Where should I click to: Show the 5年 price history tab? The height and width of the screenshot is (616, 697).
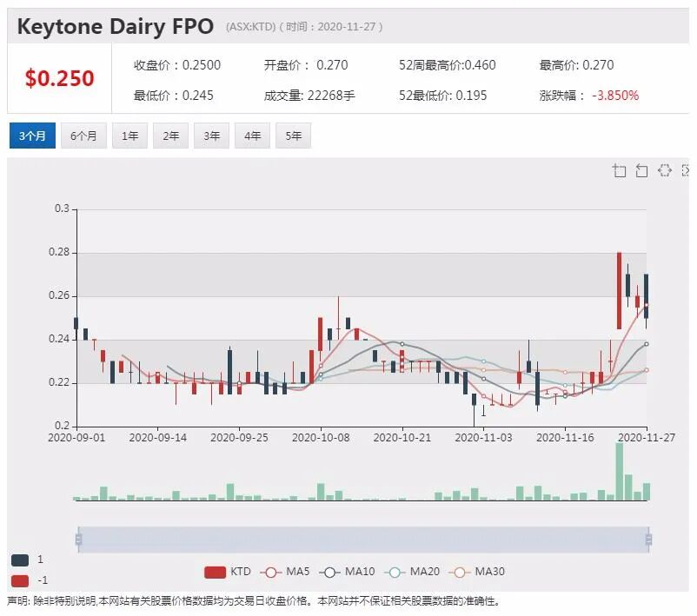click(x=294, y=136)
